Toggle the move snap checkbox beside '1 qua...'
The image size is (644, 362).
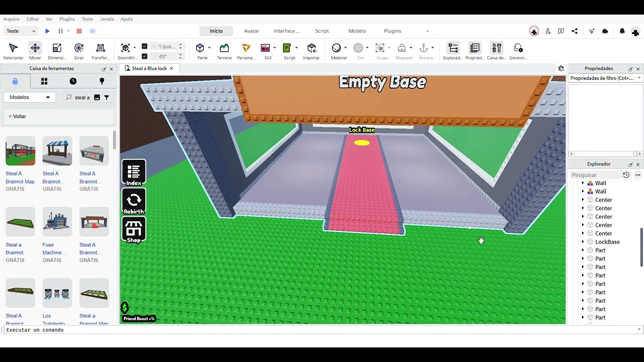point(145,46)
